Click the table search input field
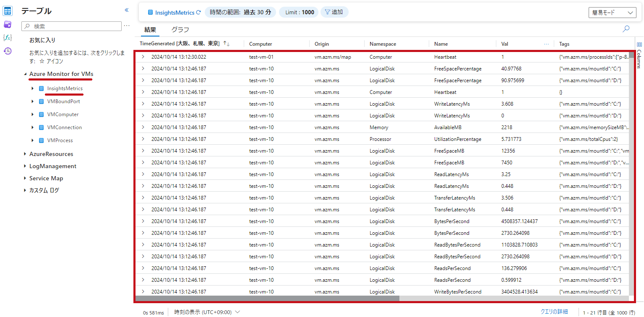This screenshot has width=644, height=317. click(71, 26)
